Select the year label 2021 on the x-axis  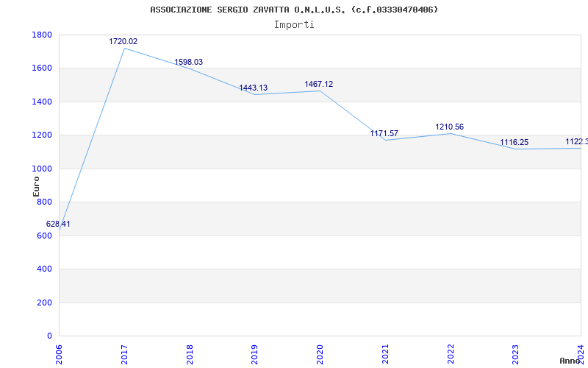click(x=385, y=355)
